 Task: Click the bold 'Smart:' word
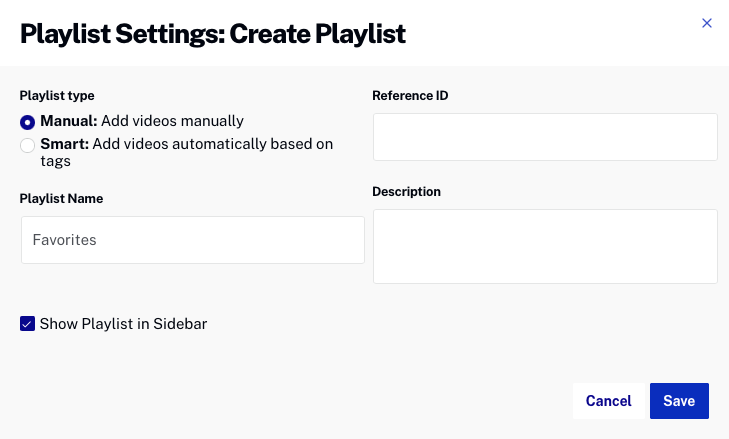click(x=65, y=144)
